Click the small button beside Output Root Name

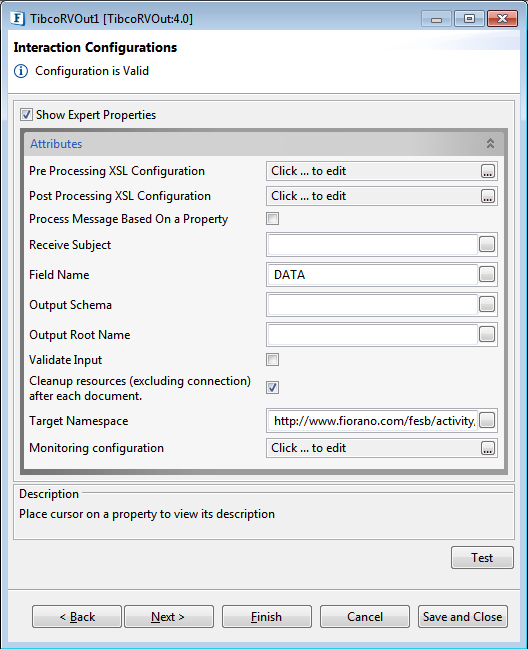click(x=487, y=334)
